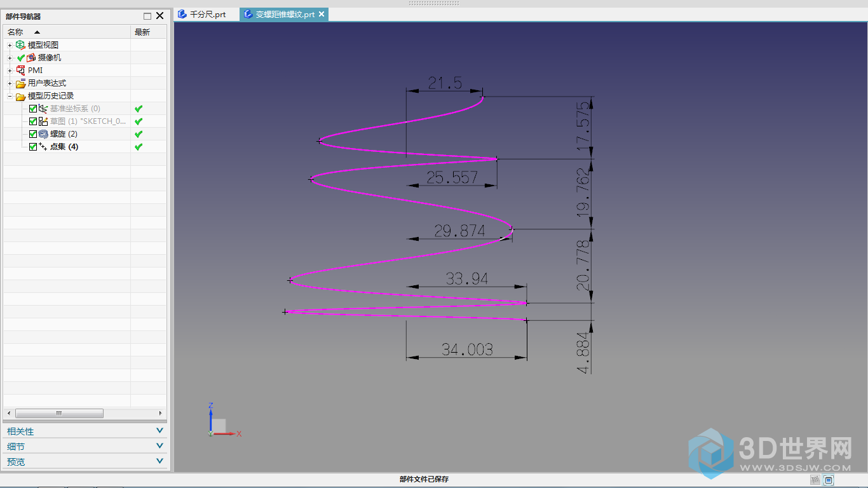Select the 模型历史记录 tree row
The width and height of the screenshot is (868, 488).
pos(85,96)
